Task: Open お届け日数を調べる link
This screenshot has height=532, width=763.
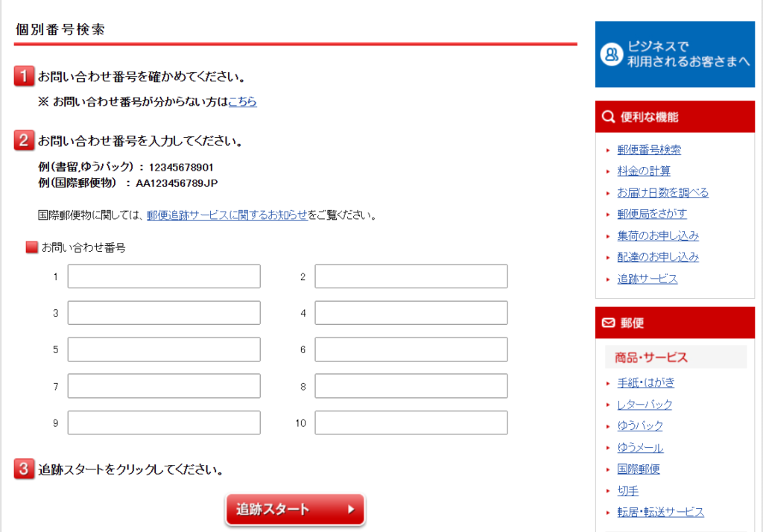Action: coord(662,192)
